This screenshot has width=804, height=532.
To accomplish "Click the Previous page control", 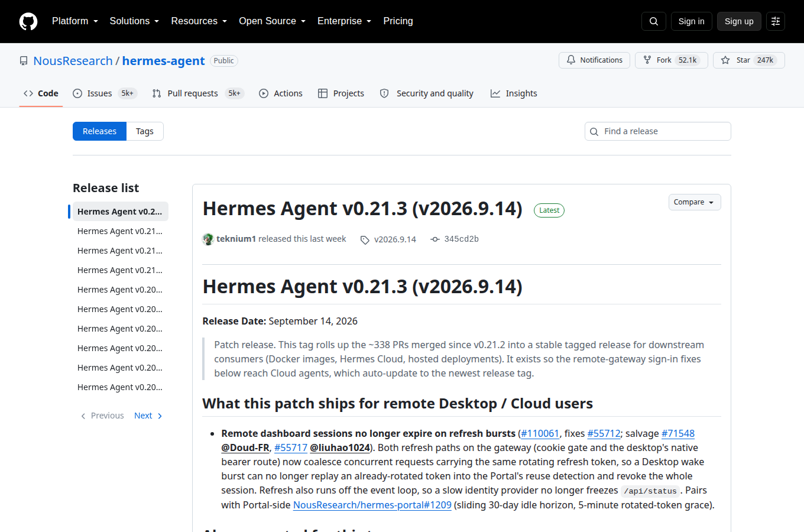I will [x=102, y=416].
